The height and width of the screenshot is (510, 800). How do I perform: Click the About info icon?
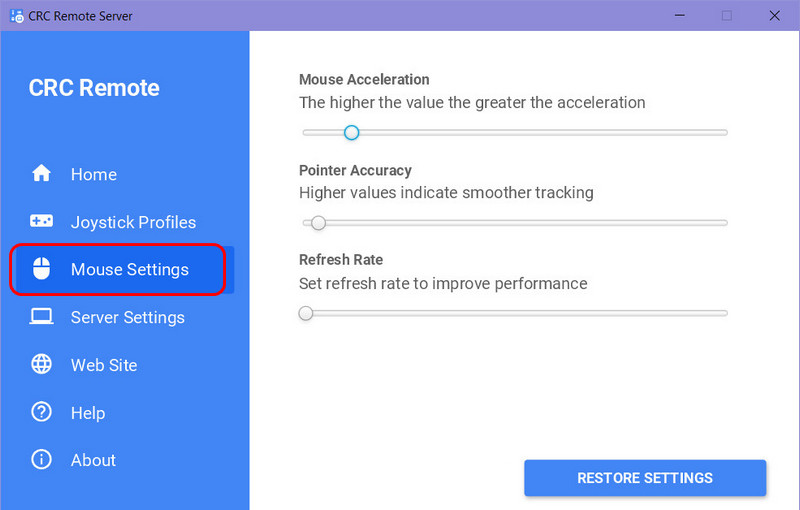41,460
